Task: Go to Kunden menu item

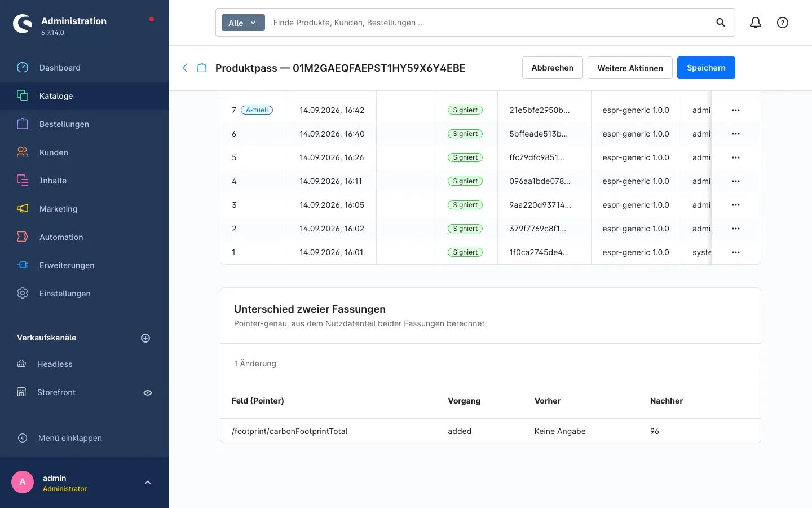Action: point(85,152)
